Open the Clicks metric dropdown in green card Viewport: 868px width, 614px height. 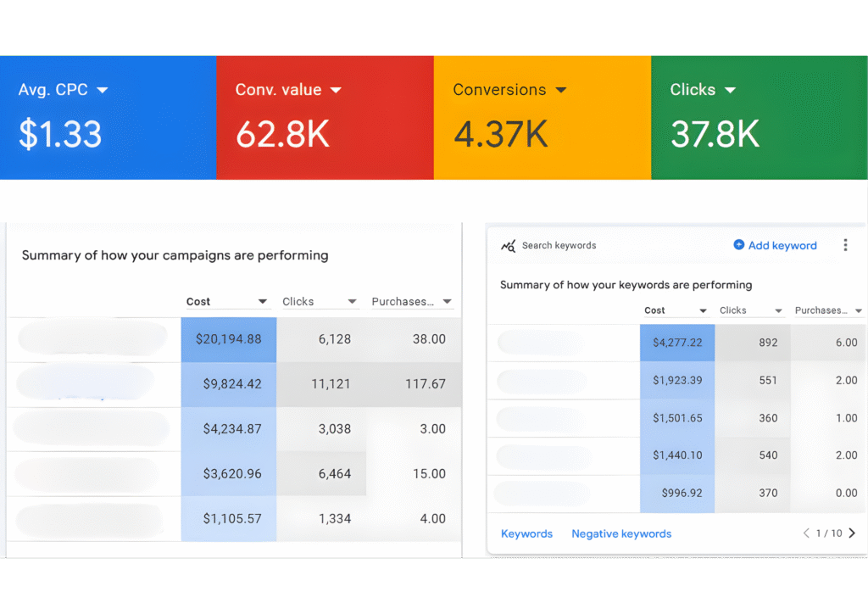[730, 90]
